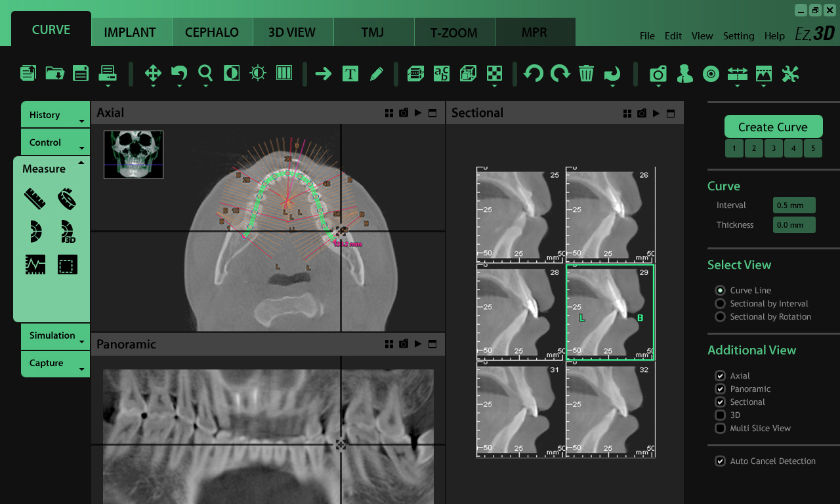Select the dashed-square ROI measure tool
This screenshot has height=504, width=840.
pyautogui.click(x=68, y=264)
